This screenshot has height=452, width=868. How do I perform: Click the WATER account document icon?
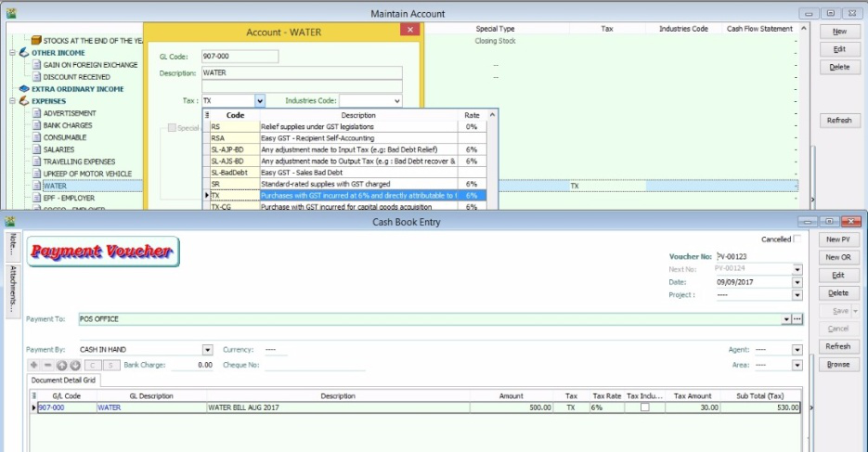tap(36, 186)
